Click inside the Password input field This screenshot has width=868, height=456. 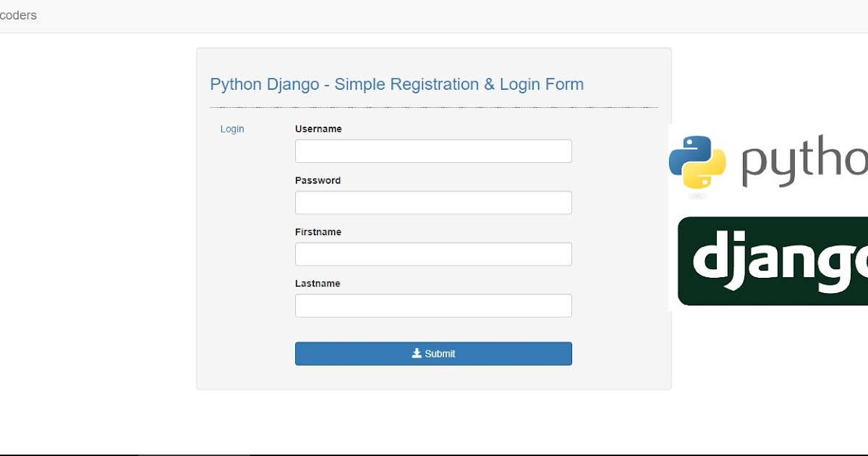click(433, 203)
